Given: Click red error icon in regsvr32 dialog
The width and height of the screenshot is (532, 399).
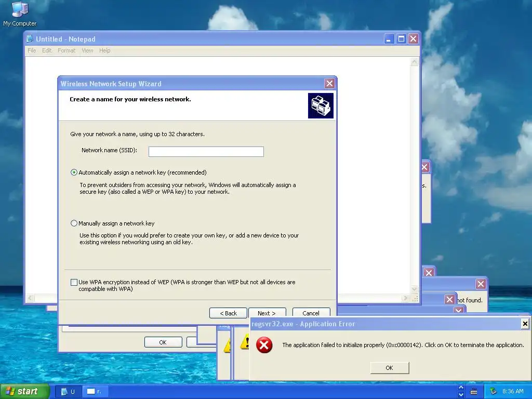Looking at the screenshot, I should pos(264,345).
